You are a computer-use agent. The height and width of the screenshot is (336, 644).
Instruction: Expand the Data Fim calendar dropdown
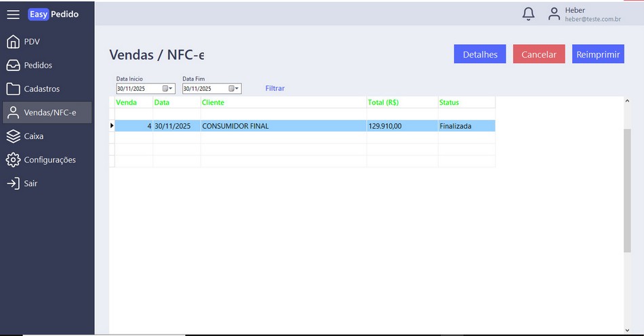(234, 89)
